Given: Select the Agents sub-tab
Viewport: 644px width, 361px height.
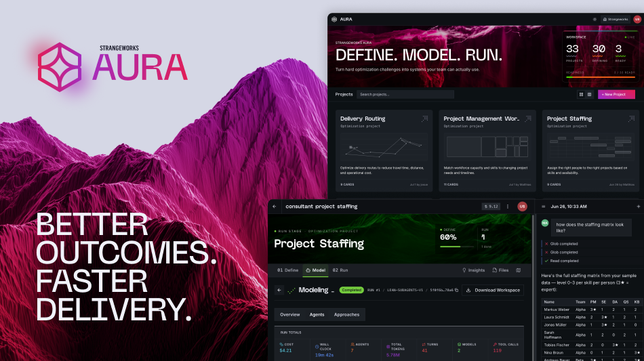Looking at the screenshot, I should click(x=317, y=315).
